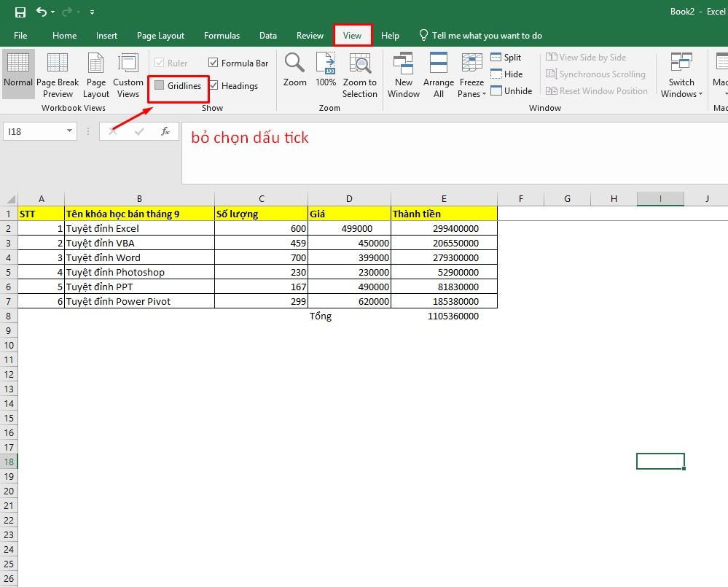Disable the Formula Bar checkbox

point(214,63)
